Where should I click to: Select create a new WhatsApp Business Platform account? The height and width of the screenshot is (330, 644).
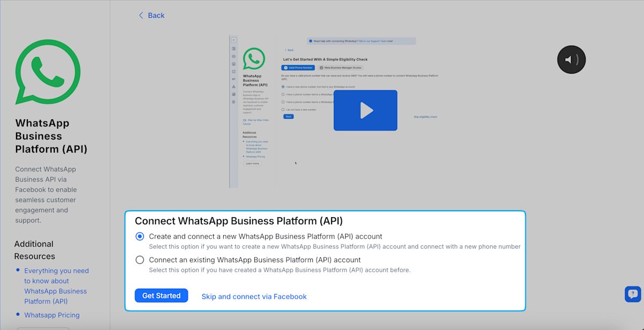(140, 236)
